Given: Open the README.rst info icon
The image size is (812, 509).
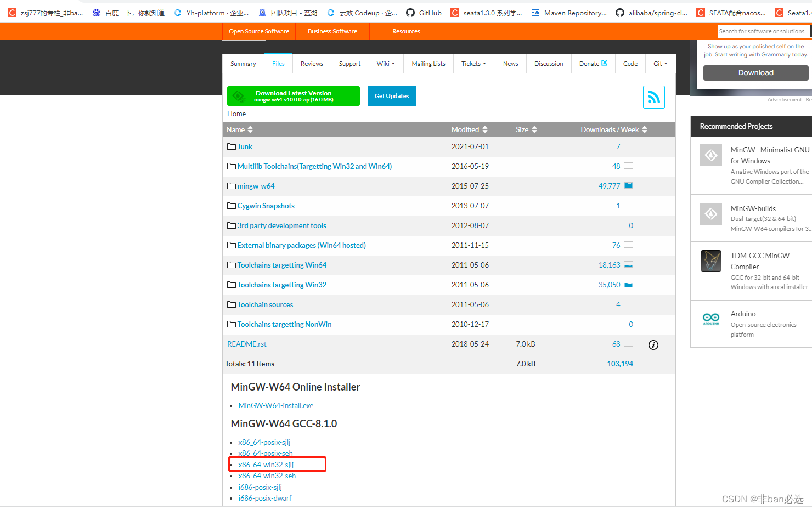Looking at the screenshot, I should click(x=653, y=345).
